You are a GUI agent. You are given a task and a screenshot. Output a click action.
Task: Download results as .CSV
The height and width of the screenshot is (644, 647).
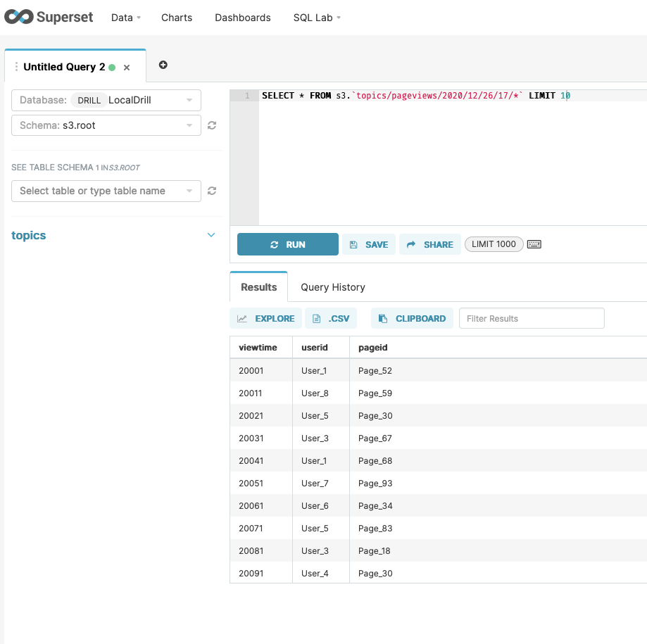[330, 319]
